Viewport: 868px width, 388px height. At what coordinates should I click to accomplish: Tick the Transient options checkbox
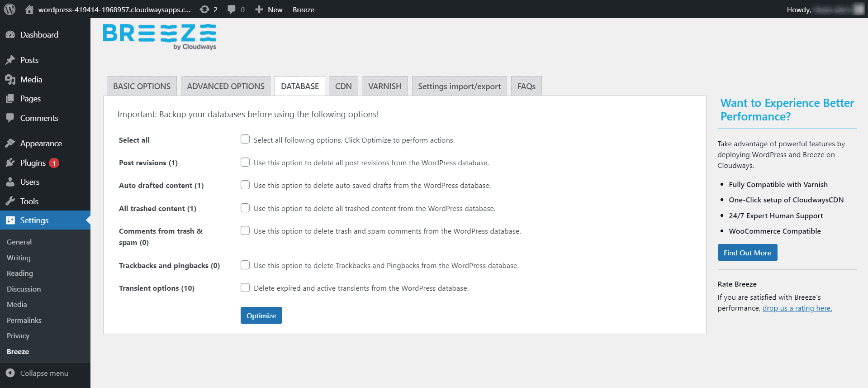tap(245, 287)
